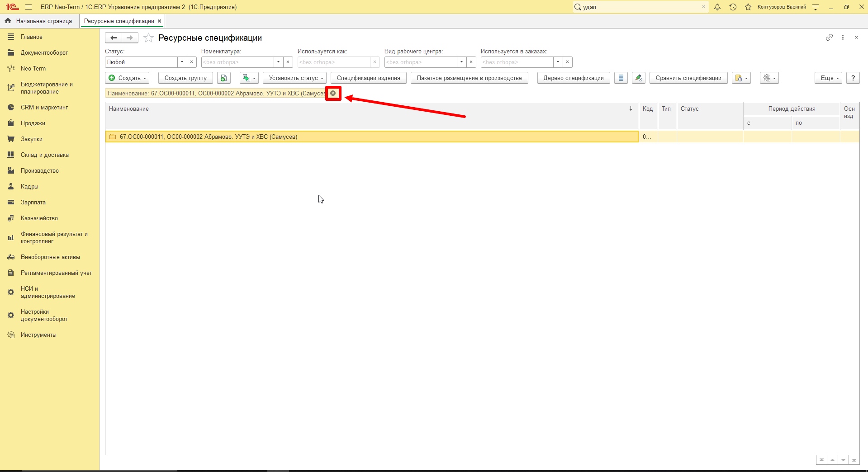Select the 67.ОС00-000011 folder row
Screen dimensions: 868x472
(x=371, y=137)
